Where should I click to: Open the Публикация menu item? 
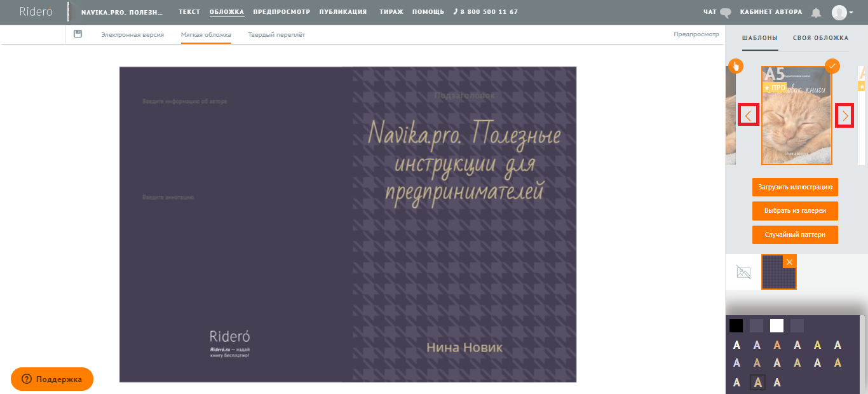click(x=342, y=12)
